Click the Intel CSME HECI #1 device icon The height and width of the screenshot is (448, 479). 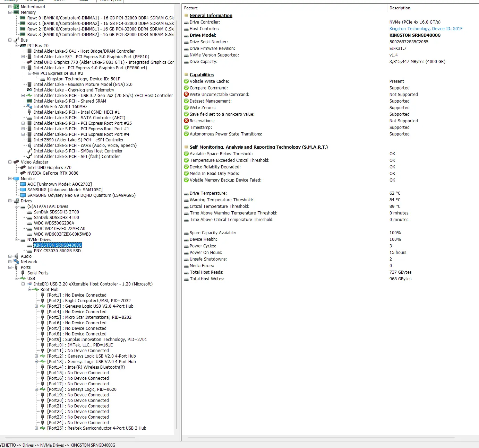tap(29, 112)
